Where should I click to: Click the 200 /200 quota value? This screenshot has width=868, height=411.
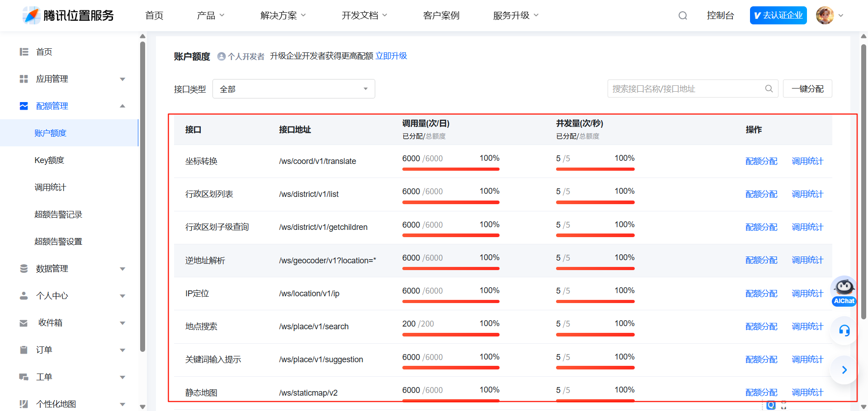pos(418,324)
